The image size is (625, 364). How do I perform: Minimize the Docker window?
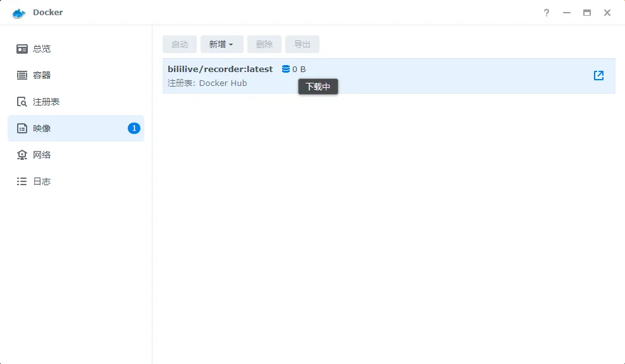(567, 13)
